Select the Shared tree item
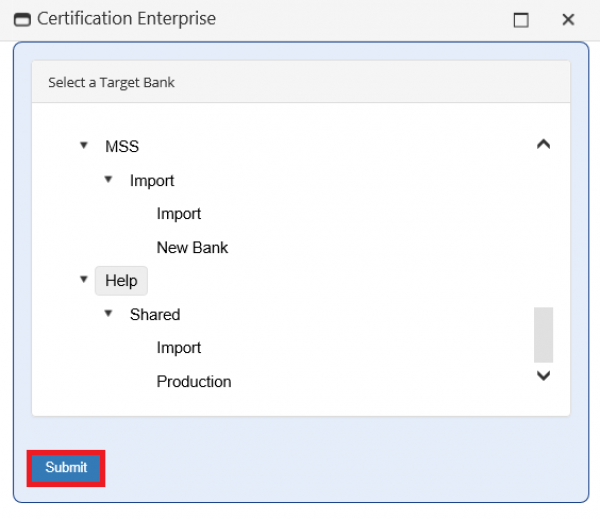 pyautogui.click(x=155, y=315)
